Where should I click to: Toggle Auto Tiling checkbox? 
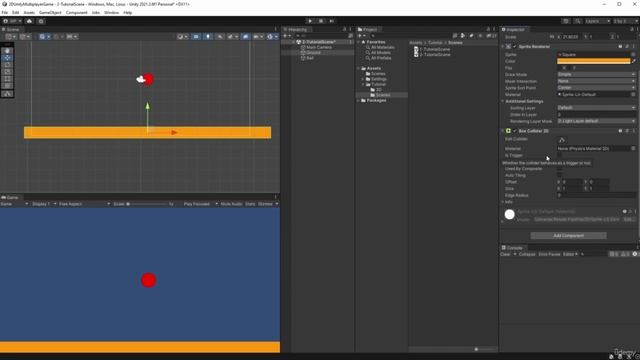(560, 175)
